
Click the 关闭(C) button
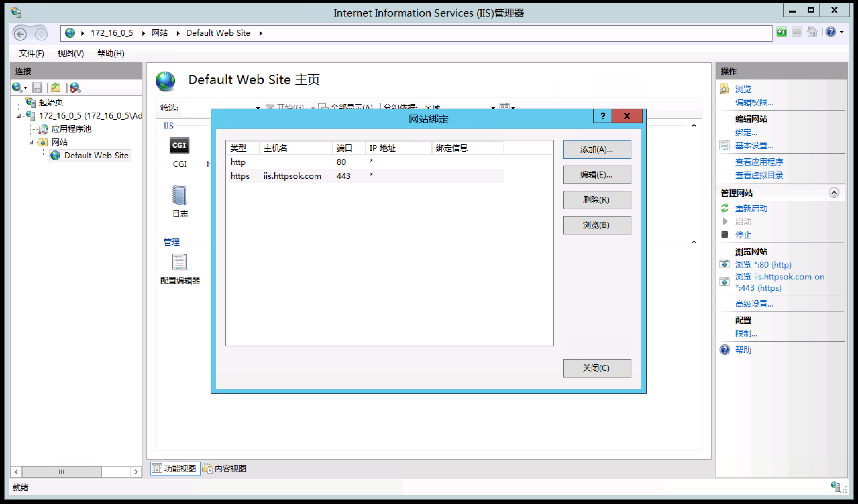tap(597, 368)
